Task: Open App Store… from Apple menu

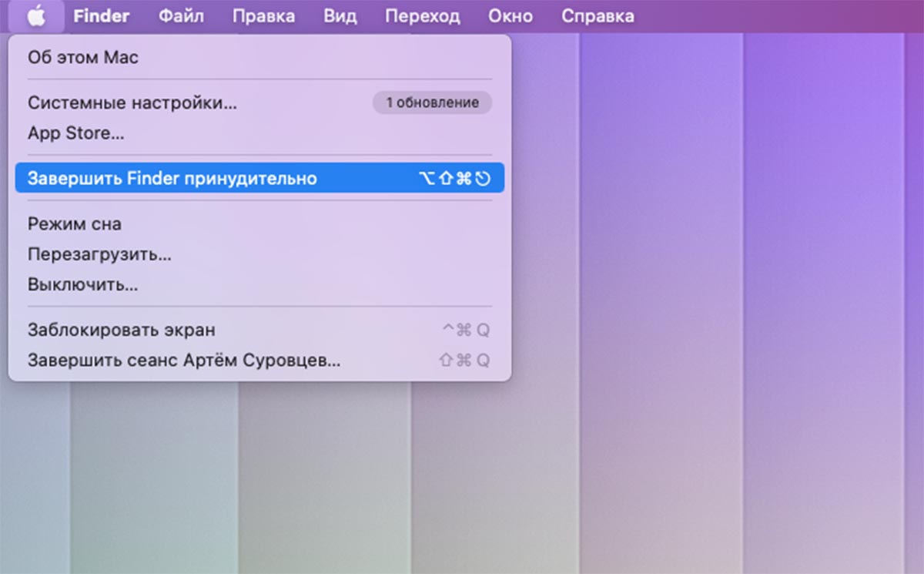Action: [x=259, y=133]
